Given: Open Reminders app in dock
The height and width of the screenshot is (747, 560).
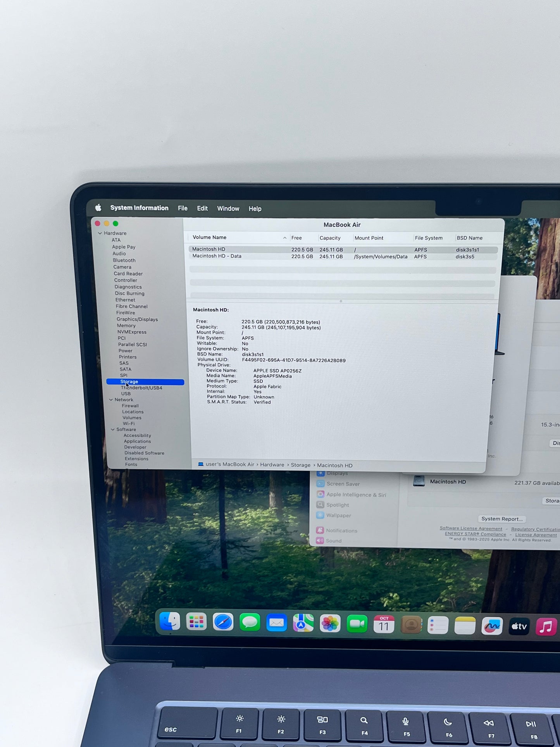Looking at the screenshot, I should pyautogui.click(x=438, y=625).
